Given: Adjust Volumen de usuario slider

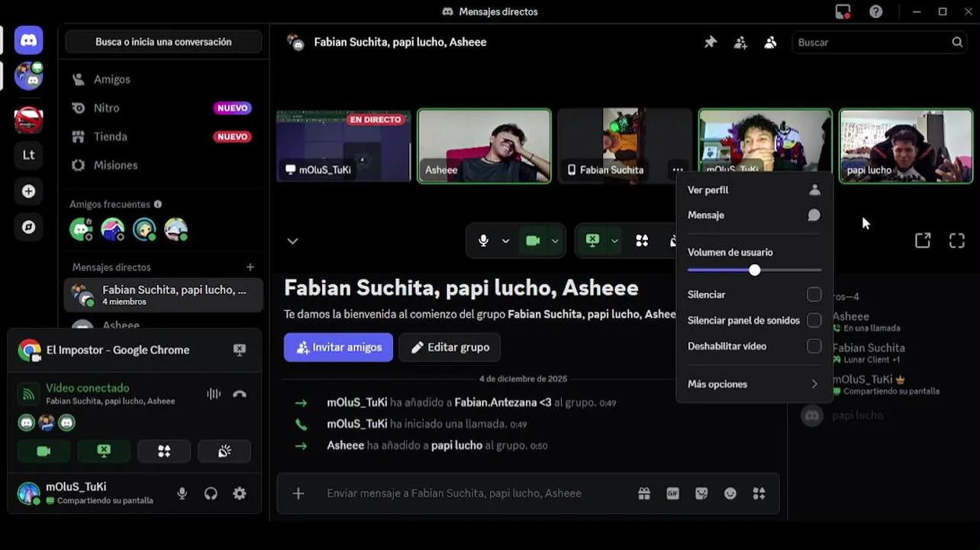Looking at the screenshot, I should click(754, 270).
